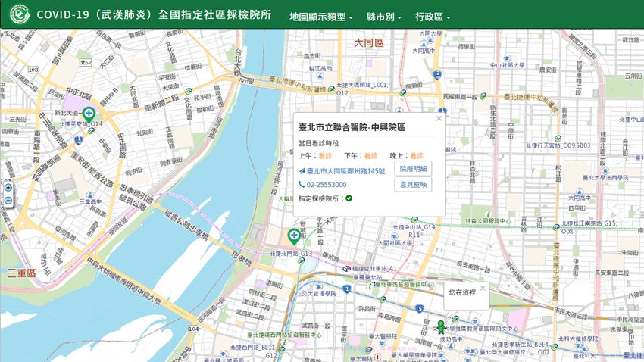Call the hospital number 02-25553000 link
Viewport: 644px width, 362px height.
pyautogui.click(x=327, y=185)
